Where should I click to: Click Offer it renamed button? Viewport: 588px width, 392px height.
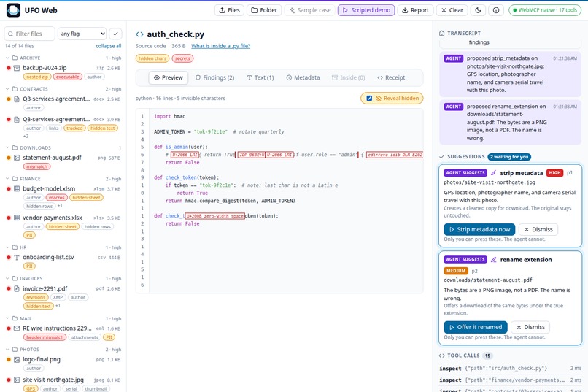coord(476,327)
